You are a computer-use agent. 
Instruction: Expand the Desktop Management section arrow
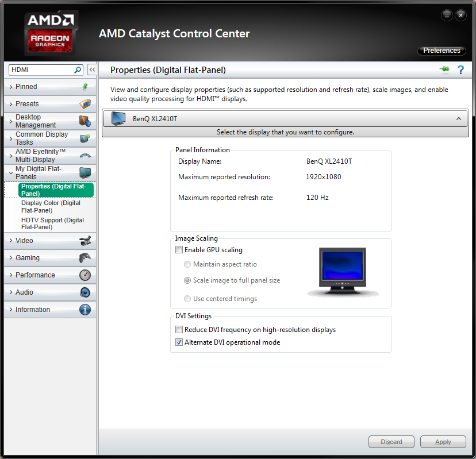11,121
